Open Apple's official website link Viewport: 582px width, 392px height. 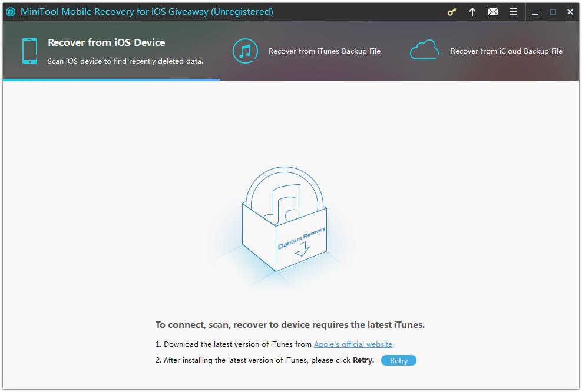click(x=353, y=344)
